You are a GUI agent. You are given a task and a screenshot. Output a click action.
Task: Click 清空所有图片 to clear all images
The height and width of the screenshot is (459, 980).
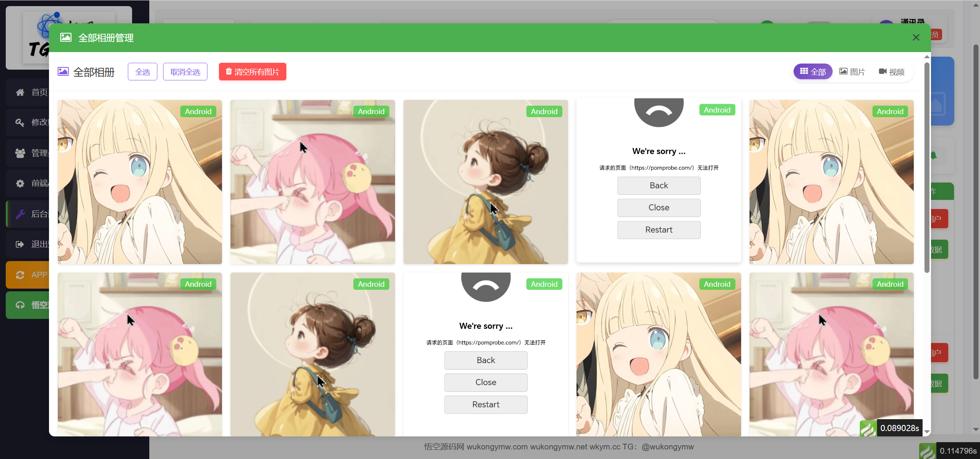pyautogui.click(x=253, y=72)
